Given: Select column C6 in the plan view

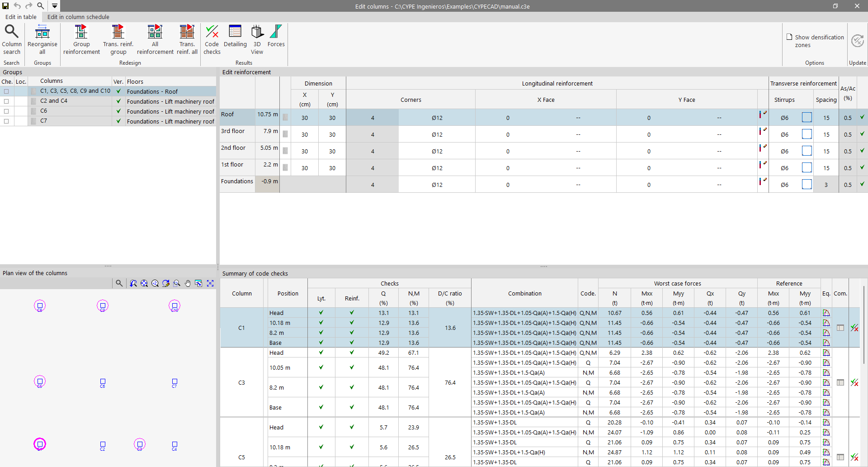Looking at the screenshot, I should 103,382.
